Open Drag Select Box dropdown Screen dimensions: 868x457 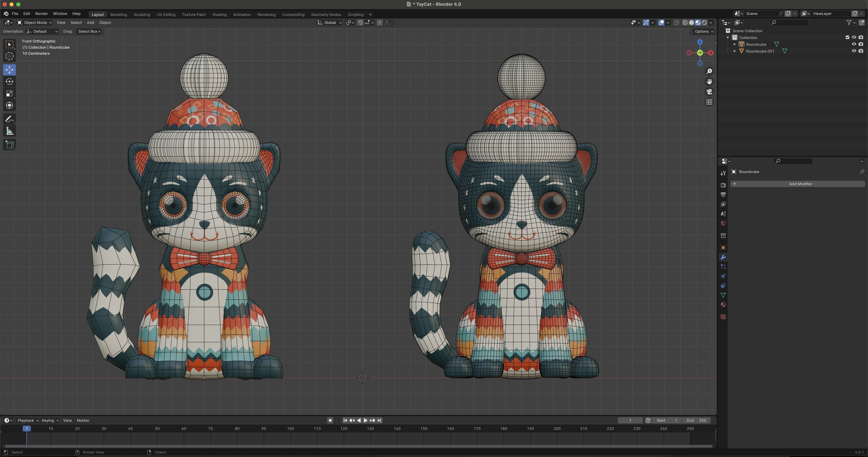(x=89, y=31)
